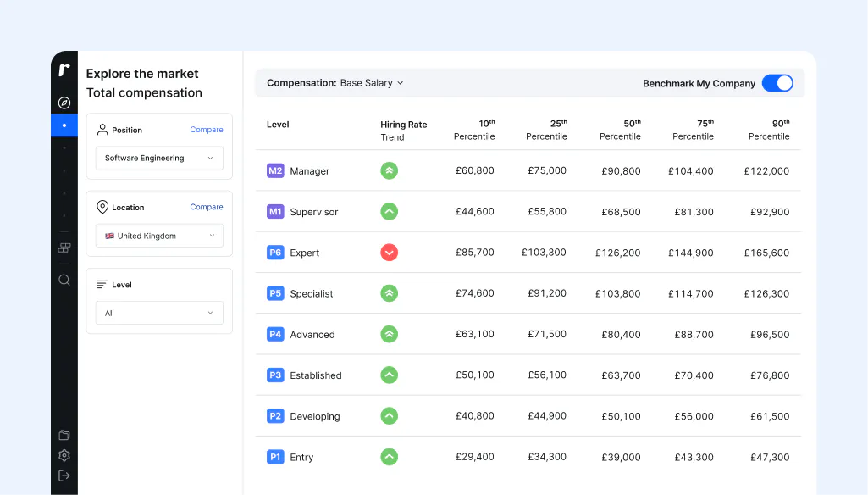Viewport: 868px width, 495px height.
Task: Click the person icon beside Position
Action: (x=102, y=130)
